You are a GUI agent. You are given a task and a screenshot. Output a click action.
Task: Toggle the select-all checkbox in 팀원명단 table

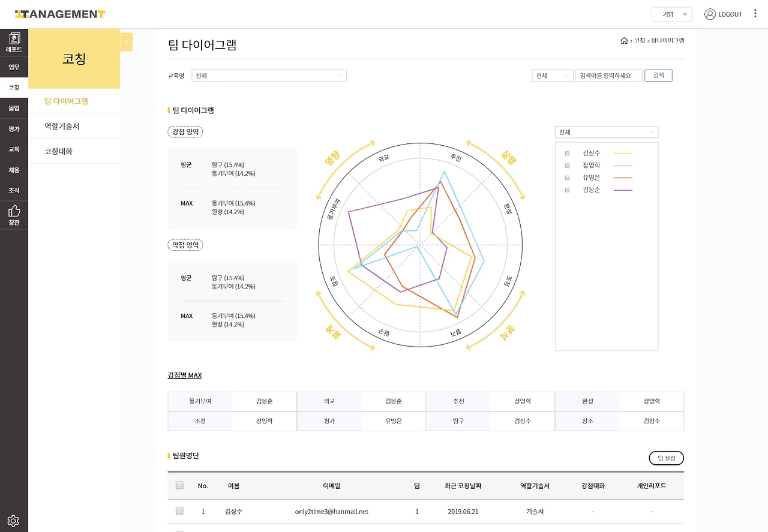pos(179,486)
